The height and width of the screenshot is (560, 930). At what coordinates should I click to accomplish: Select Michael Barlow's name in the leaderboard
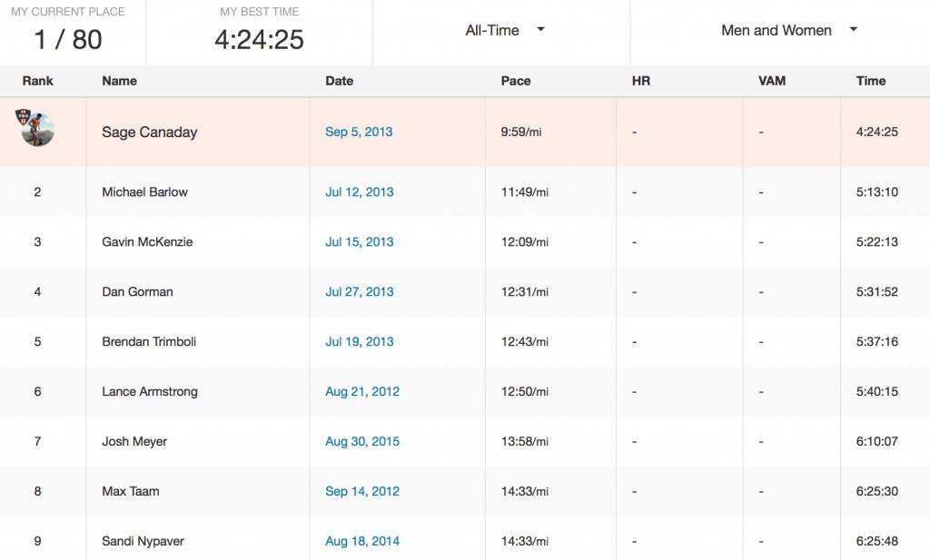pyautogui.click(x=144, y=192)
